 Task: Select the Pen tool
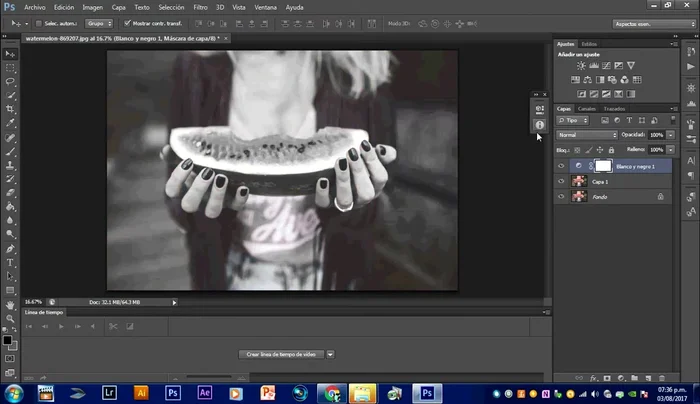point(10,248)
